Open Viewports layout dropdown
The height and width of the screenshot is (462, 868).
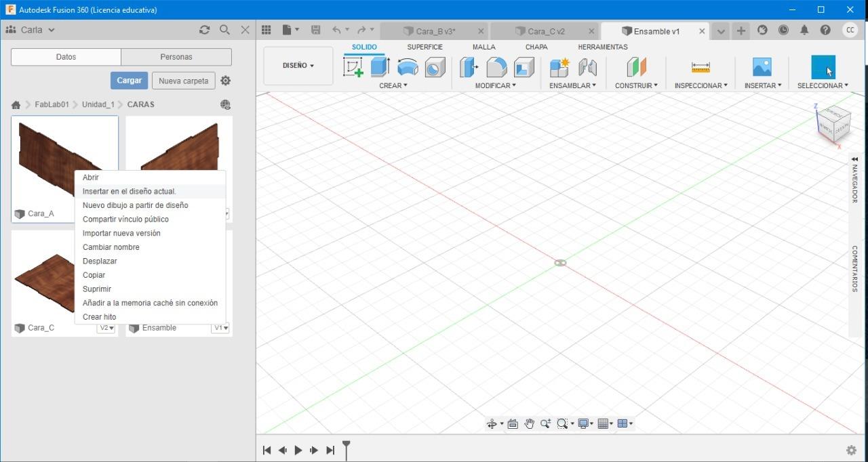(625, 424)
